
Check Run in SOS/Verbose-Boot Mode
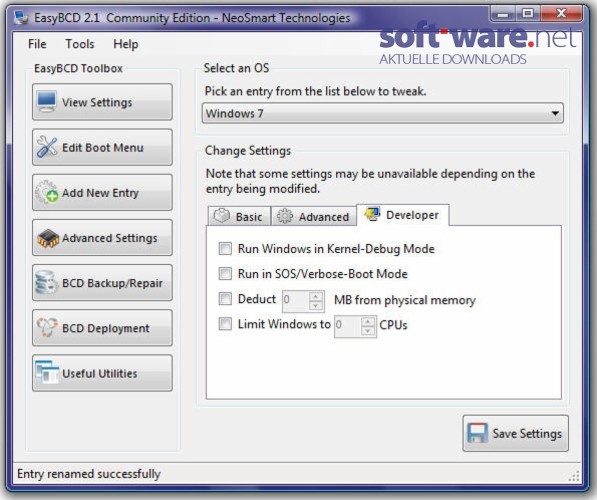click(225, 273)
